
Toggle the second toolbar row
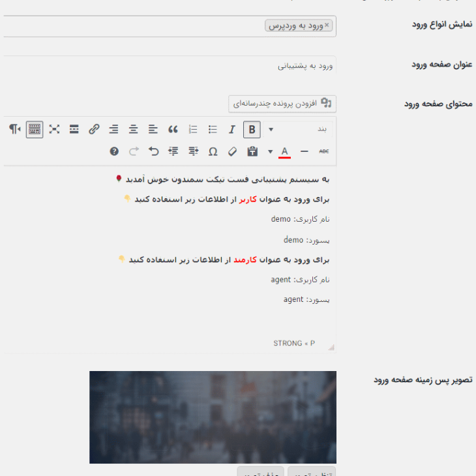pyautogui.click(x=35, y=129)
